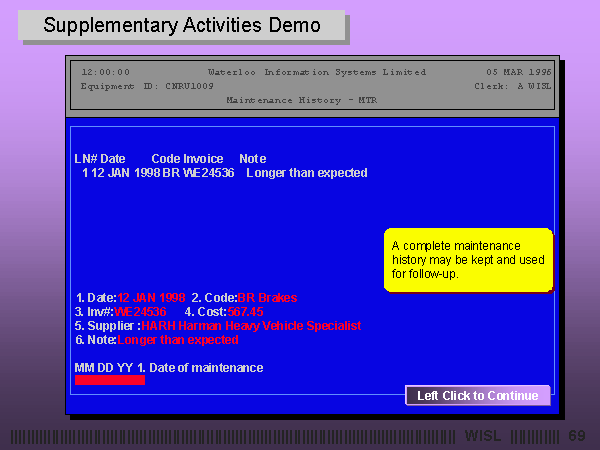Click the Date value 12 JAN 1998 in field 1
Image resolution: width=600 pixels, height=450 pixels.
[151, 298]
